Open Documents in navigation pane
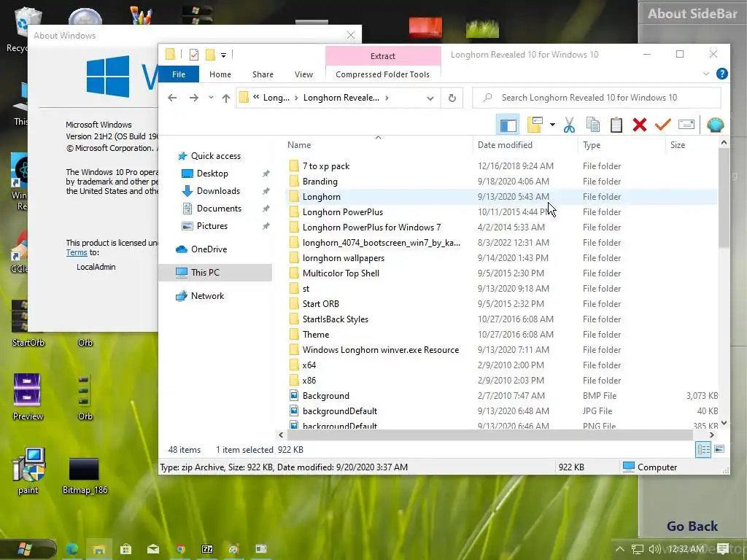Image resolution: width=747 pixels, height=560 pixels. point(219,209)
